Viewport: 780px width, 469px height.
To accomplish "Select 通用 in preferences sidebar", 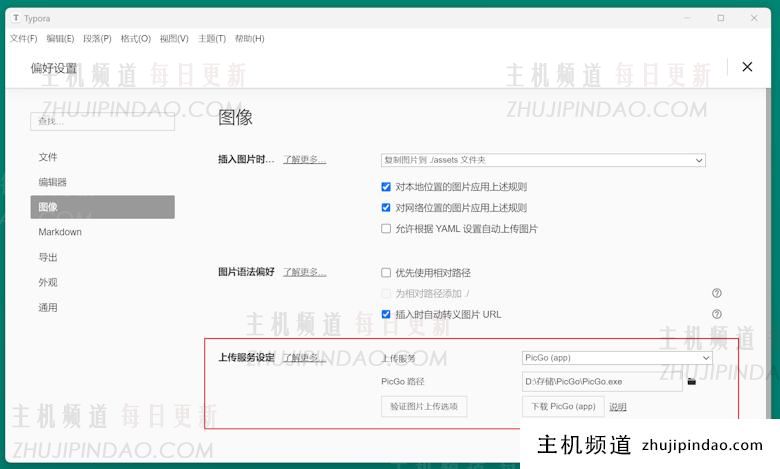I will [102, 307].
